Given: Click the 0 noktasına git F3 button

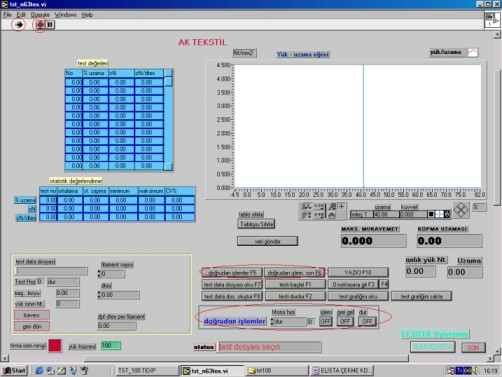Looking at the screenshot, I should click(x=354, y=285).
